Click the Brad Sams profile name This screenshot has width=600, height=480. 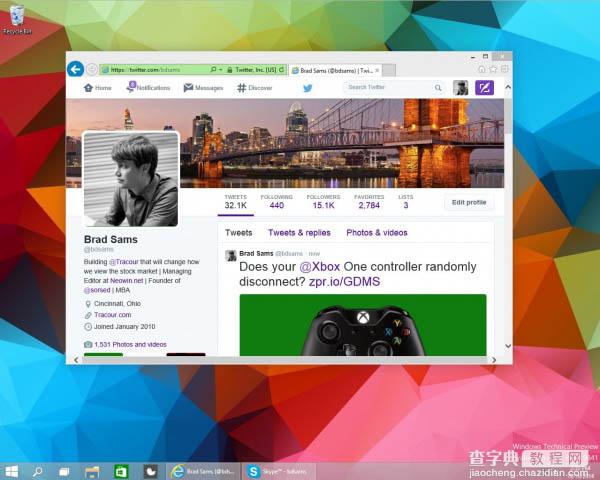click(111, 240)
